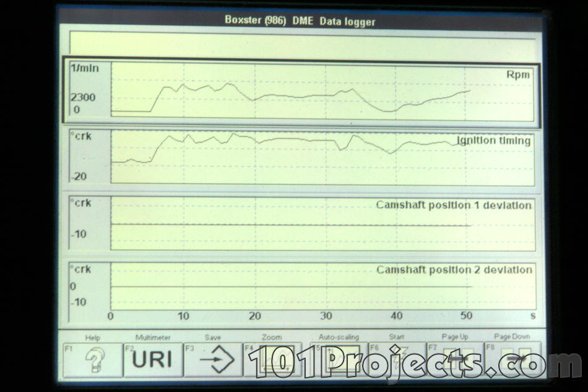Click the 's' seconds unit on time axis
The width and height of the screenshot is (588, 392).
point(533,316)
